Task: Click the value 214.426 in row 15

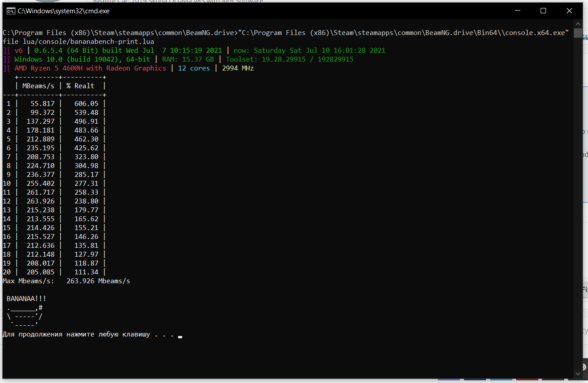Action: [x=41, y=228]
